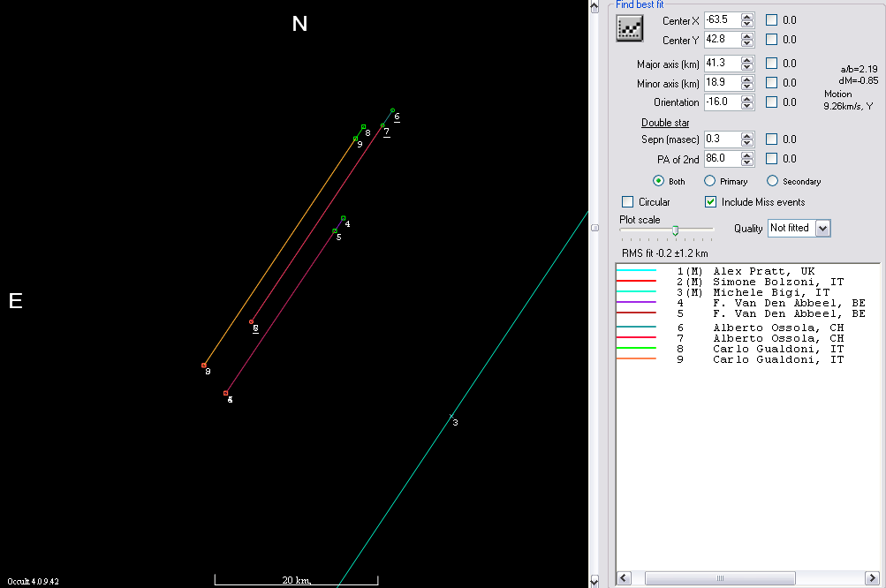Click the plot panel vertical scrollbar thumb
This screenshot has height=588, width=886.
(x=594, y=228)
